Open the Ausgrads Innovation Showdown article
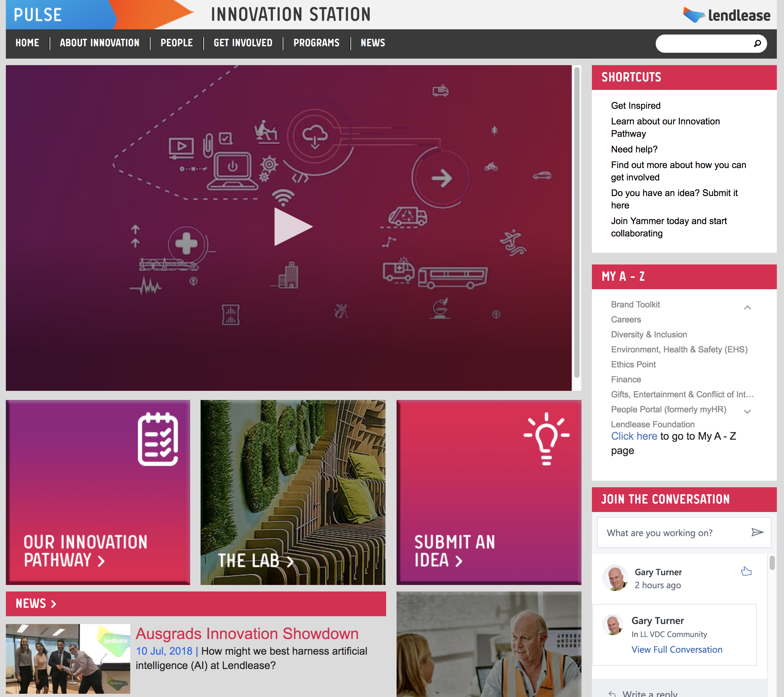Image resolution: width=784 pixels, height=697 pixels. tap(247, 634)
